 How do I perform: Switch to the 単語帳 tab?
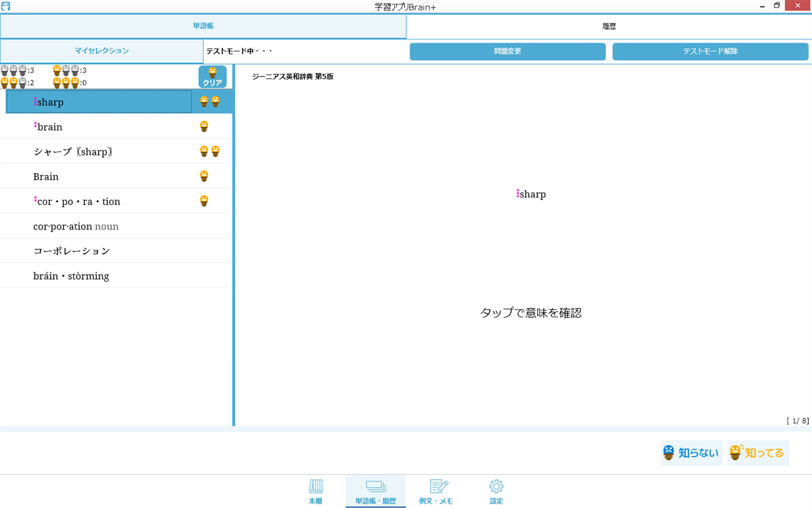[x=203, y=26]
